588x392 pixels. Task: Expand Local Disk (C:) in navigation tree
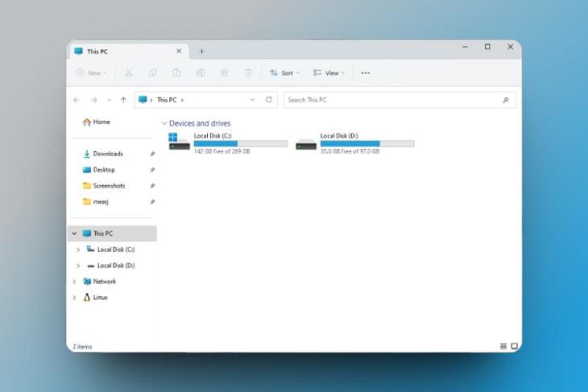click(78, 250)
